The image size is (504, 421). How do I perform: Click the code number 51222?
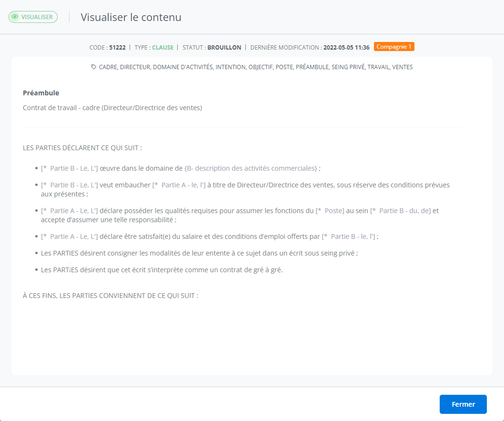click(x=117, y=47)
